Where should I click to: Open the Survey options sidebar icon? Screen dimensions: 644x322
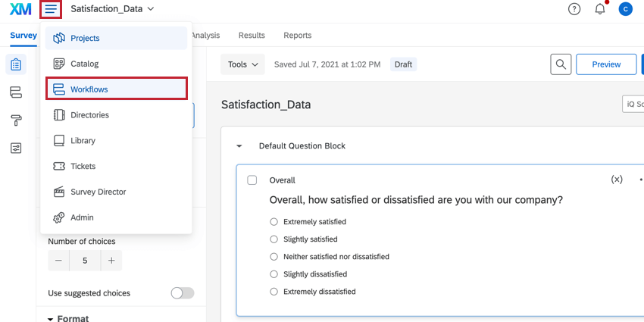(x=16, y=148)
